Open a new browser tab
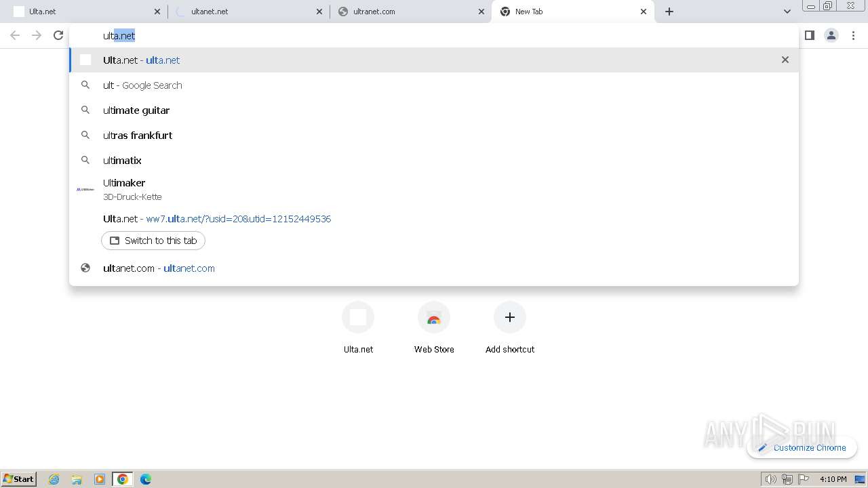 tap(669, 12)
